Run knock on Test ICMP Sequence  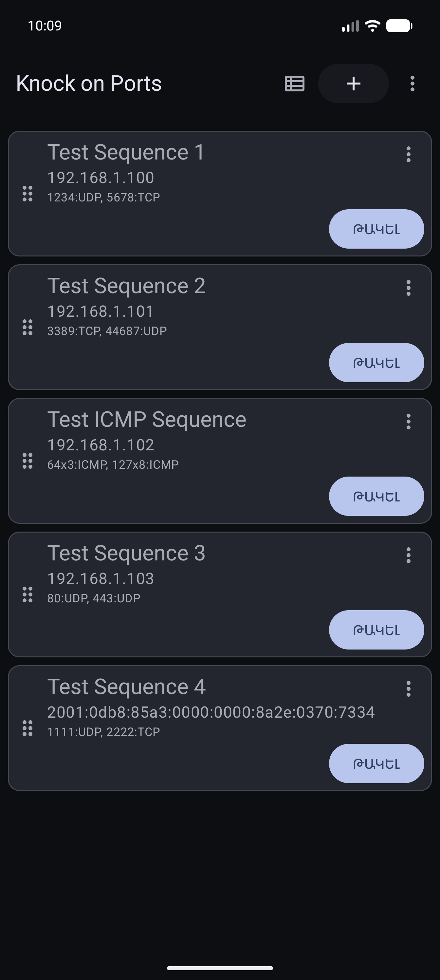376,496
